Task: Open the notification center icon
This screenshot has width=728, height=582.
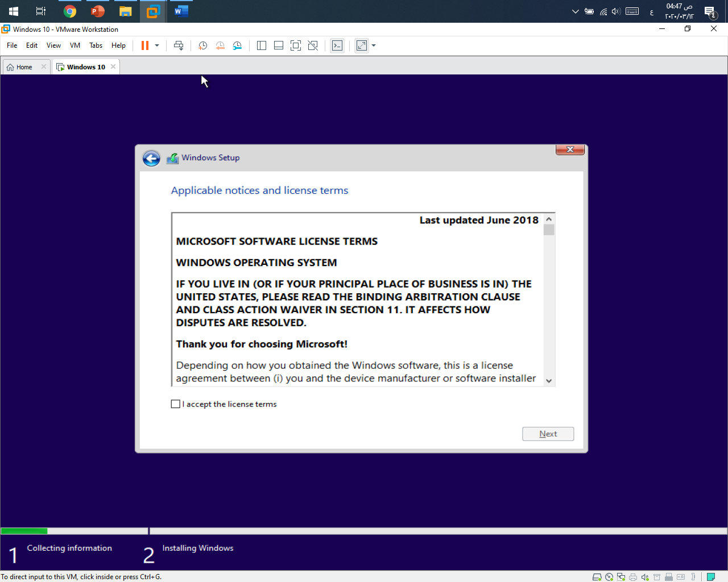Action: click(710, 11)
